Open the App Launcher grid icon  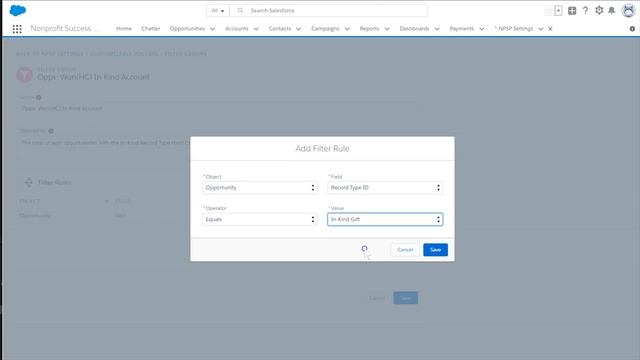point(17,29)
